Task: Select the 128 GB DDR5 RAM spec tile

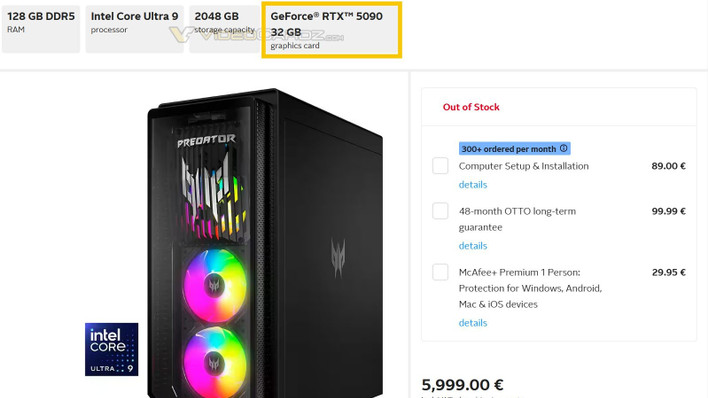Action: 41,29
